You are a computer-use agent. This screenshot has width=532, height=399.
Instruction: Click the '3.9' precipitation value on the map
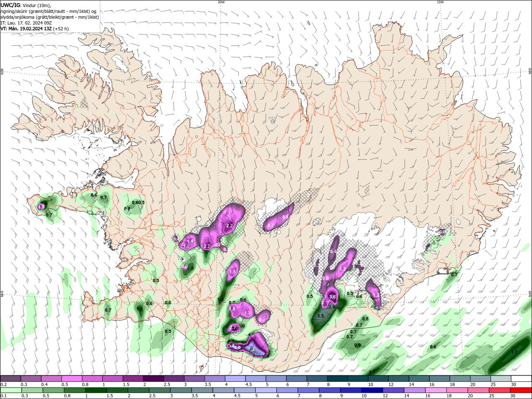(x=332, y=307)
